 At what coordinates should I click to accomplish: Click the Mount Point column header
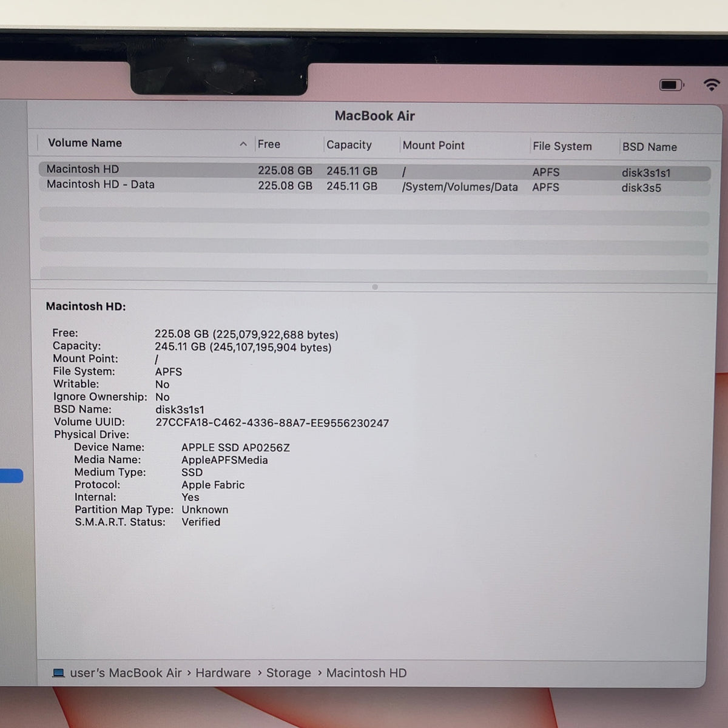click(x=433, y=146)
